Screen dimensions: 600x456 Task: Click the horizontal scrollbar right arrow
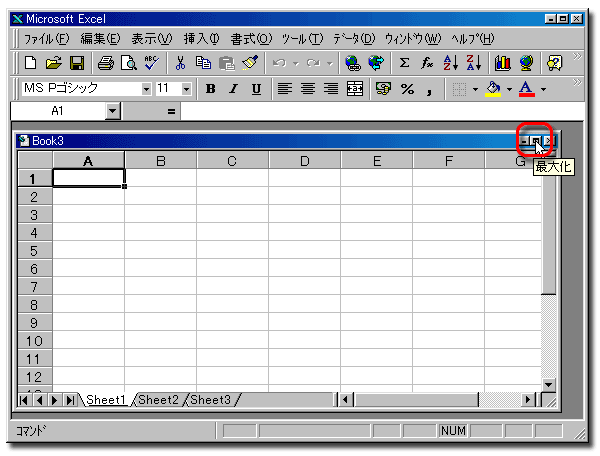(528, 400)
